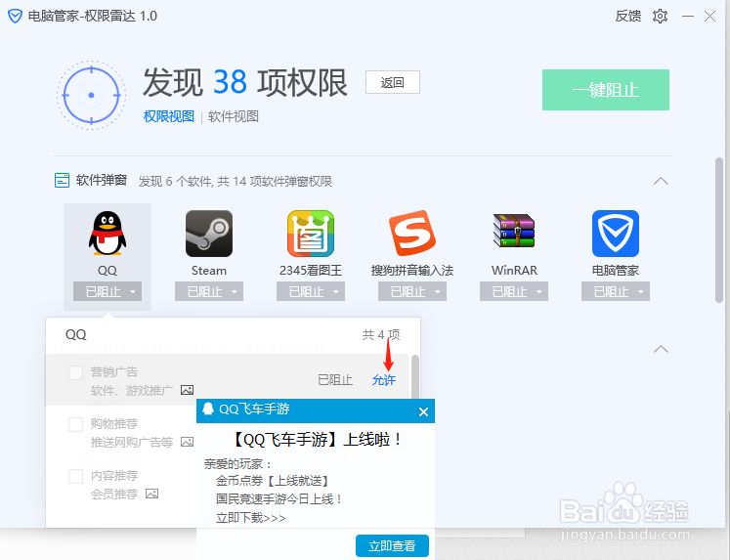
Task: Click the 返回 button
Action: (x=393, y=82)
